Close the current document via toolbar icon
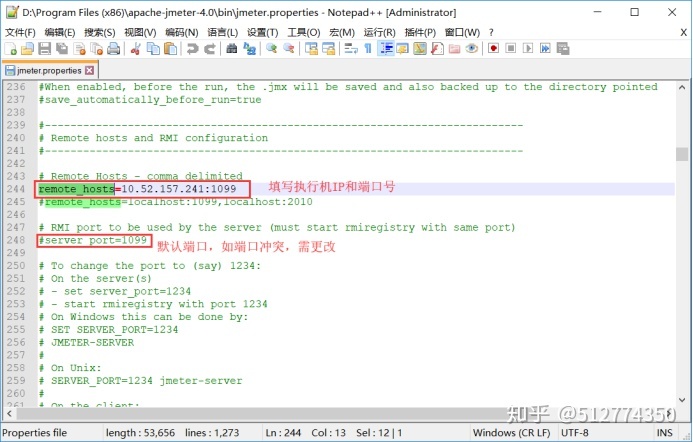Screen dimensions: 693x442 tap(80, 49)
